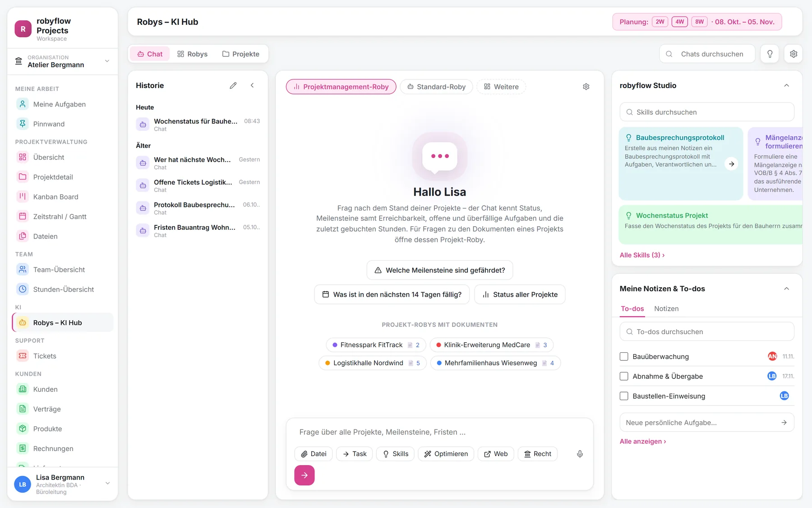Check the Bauüberwachung to-do
The height and width of the screenshot is (508, 812).
(x=624, y=357)
